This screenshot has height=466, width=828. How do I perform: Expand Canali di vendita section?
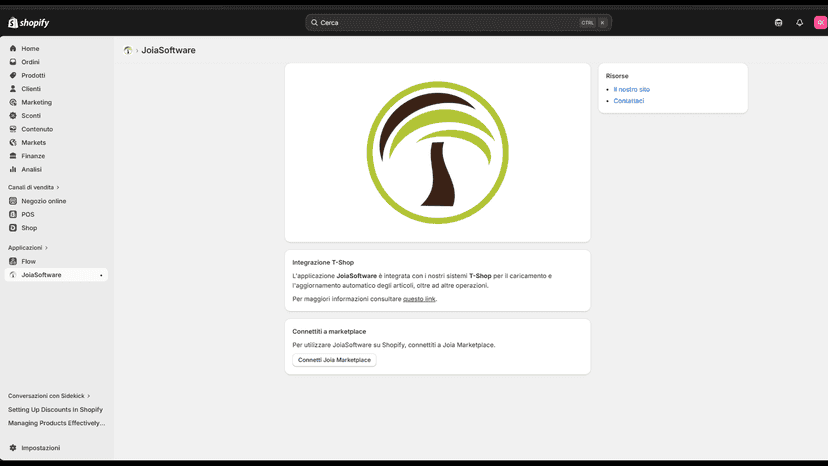click(x=34, y=188)
